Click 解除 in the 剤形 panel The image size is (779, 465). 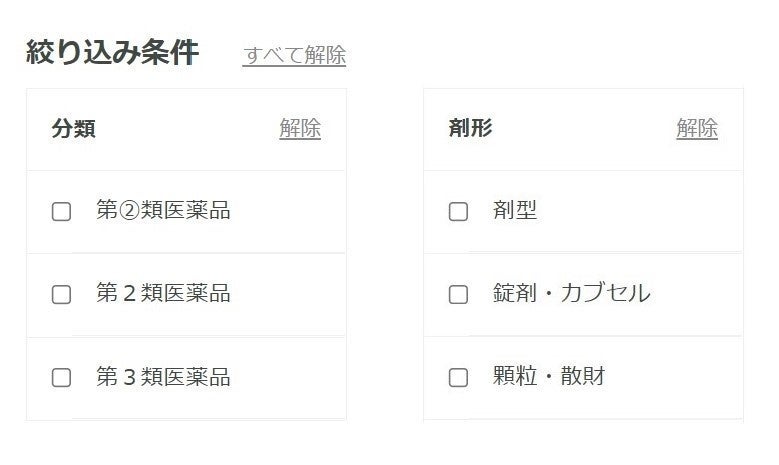coord(697,128)
